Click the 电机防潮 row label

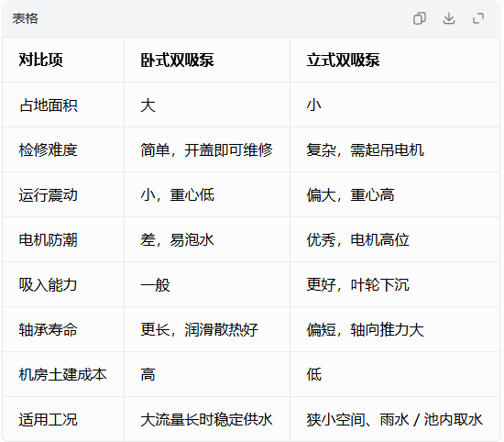pos(49,240)
